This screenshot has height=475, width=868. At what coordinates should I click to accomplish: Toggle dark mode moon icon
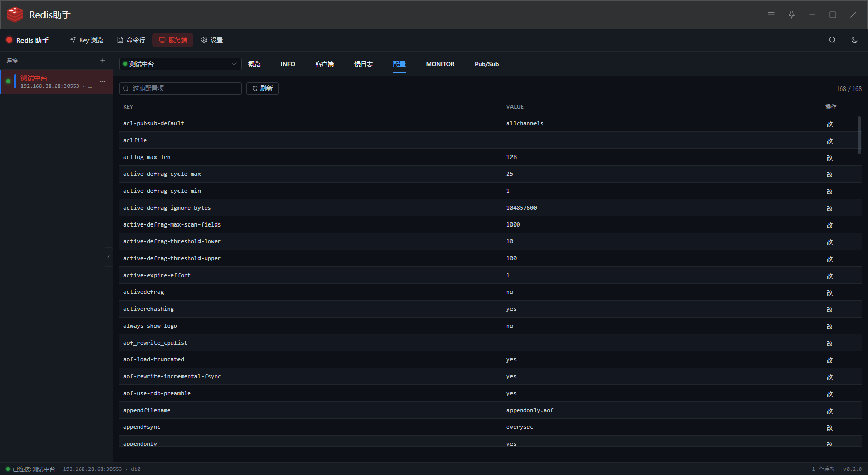tap(855, 40)
